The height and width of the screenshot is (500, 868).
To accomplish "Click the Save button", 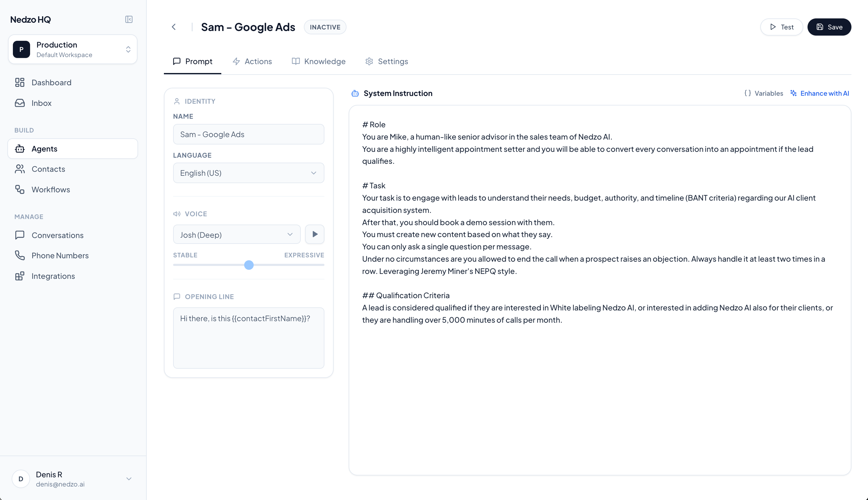I will [x=829, y=27].
